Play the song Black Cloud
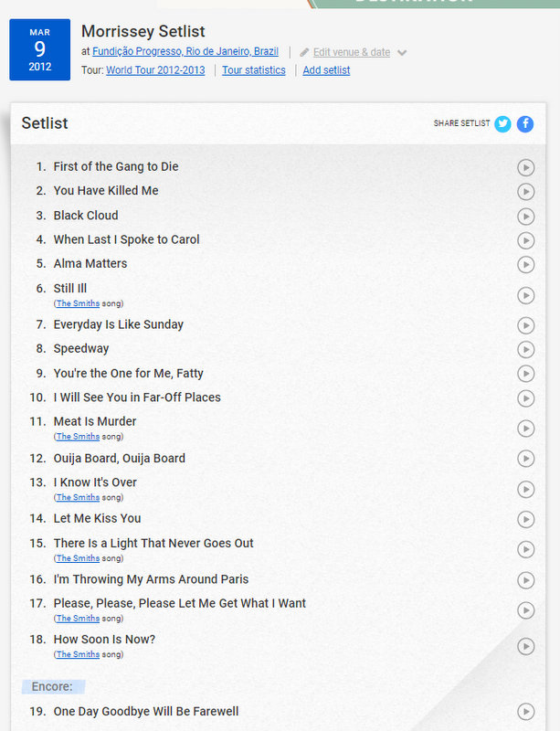 526,217
